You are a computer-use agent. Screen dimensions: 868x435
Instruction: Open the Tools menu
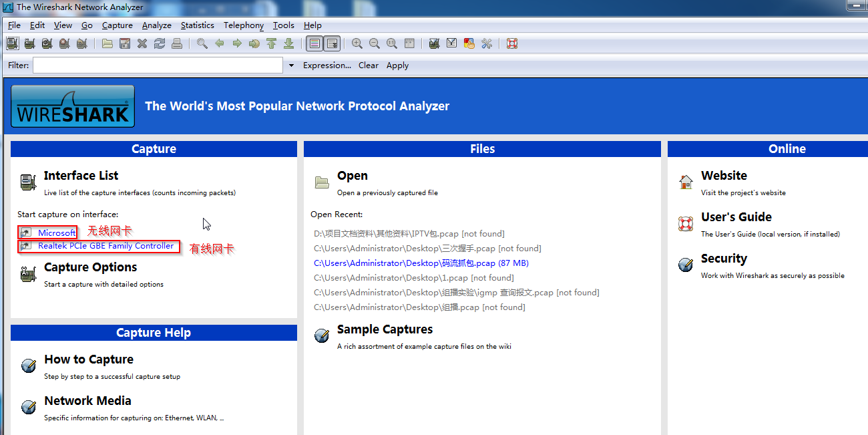pos(284,25)
